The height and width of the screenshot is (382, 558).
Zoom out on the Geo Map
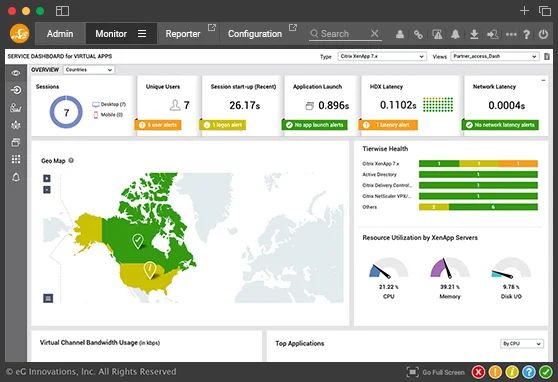click(x=47, y=189)
